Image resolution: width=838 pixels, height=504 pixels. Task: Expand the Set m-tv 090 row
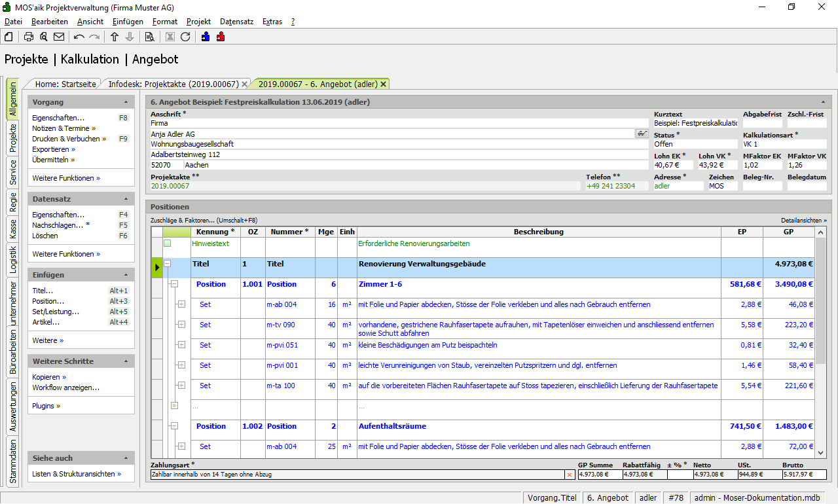pyautogui.click(x=181, y=325)
